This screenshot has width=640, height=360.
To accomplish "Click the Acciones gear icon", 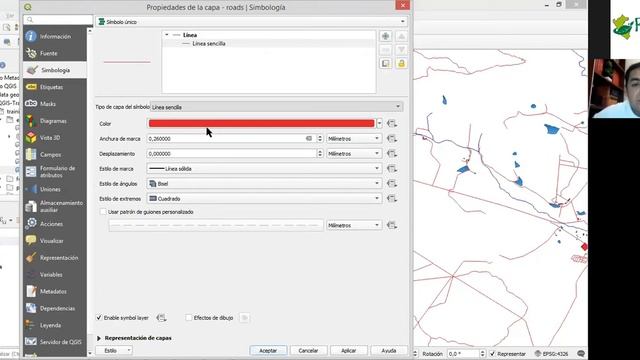I will click(x=31, y=224).
